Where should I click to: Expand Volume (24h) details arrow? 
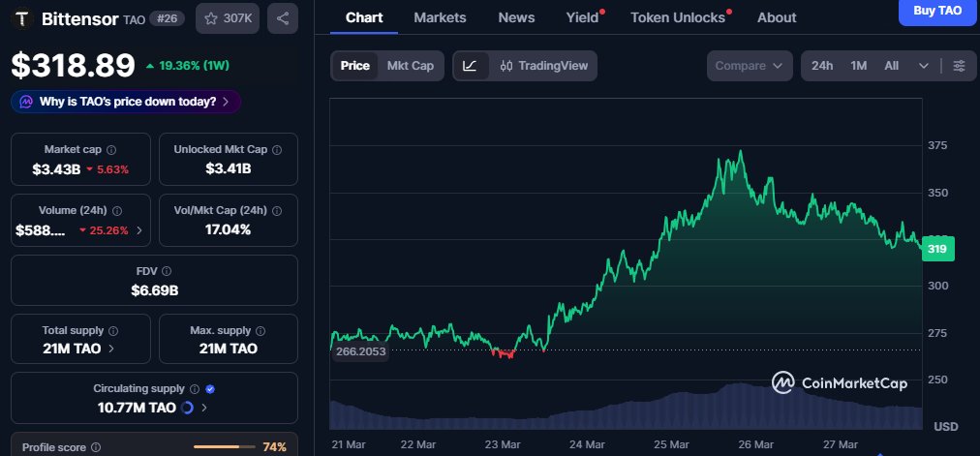[138, 230]
